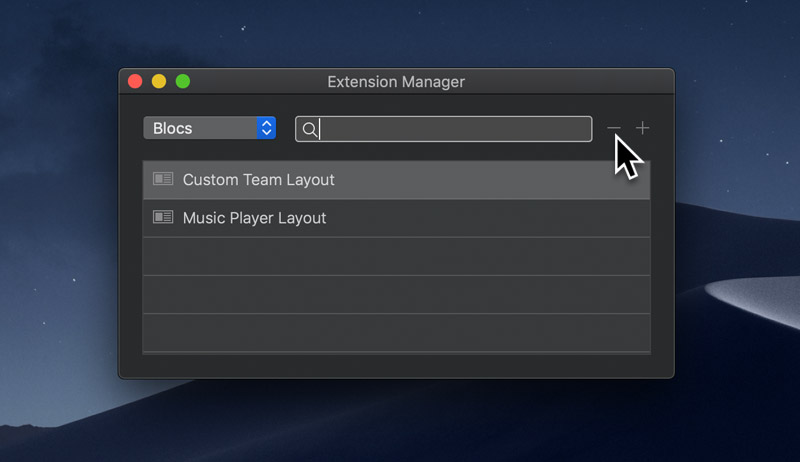Click the Custom Team Layout bloc icon
This screenshot has height=462, width=800.
pyautogui.click(x=163, y=179)
